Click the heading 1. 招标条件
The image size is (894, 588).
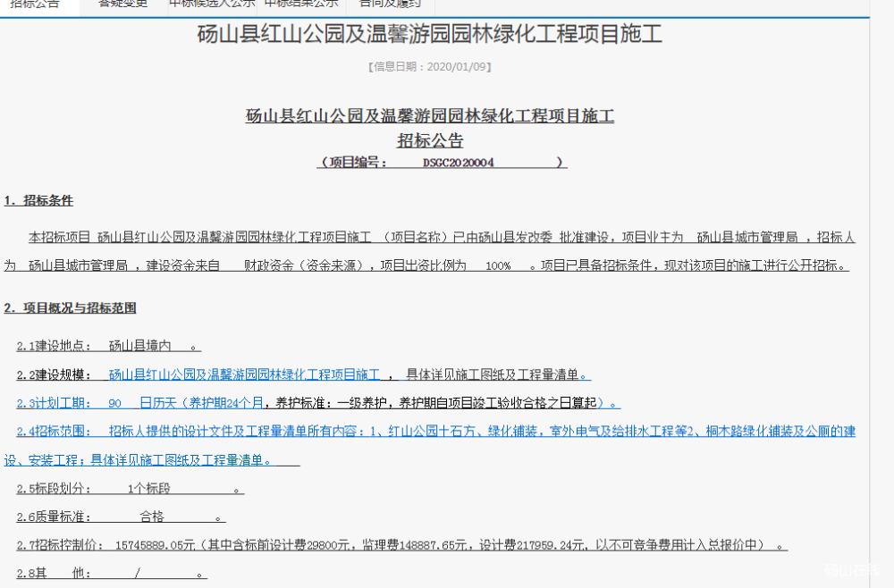[x=38, y=200]
